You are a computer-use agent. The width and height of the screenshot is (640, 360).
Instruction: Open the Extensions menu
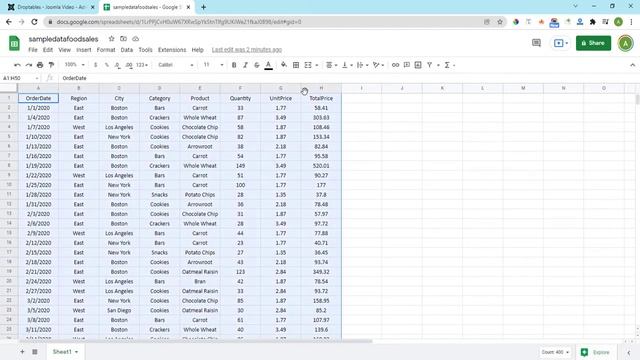coord(172,50)
